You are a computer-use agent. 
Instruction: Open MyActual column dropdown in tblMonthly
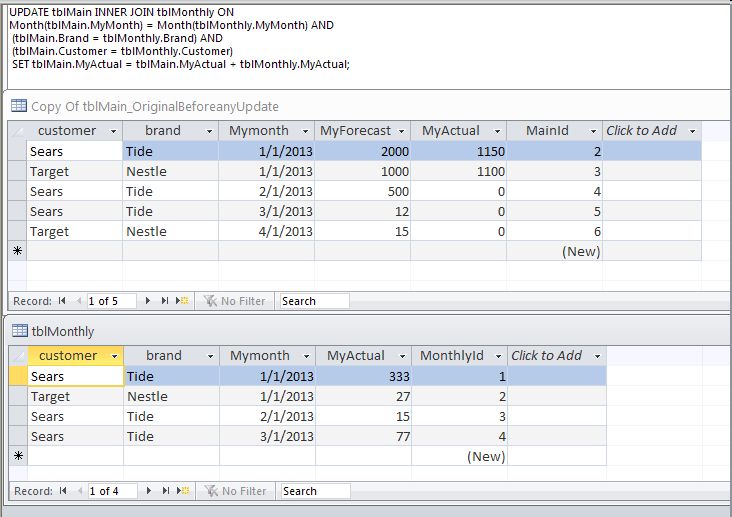[402, 356]
